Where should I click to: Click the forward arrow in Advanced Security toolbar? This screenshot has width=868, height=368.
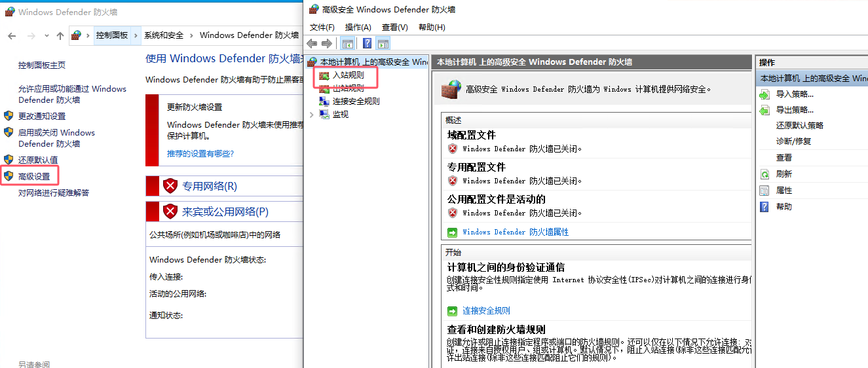tap(326, 44)
